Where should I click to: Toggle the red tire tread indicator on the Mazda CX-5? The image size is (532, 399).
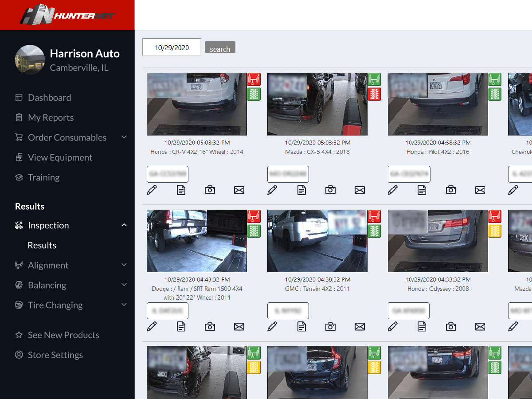[374, 94]
